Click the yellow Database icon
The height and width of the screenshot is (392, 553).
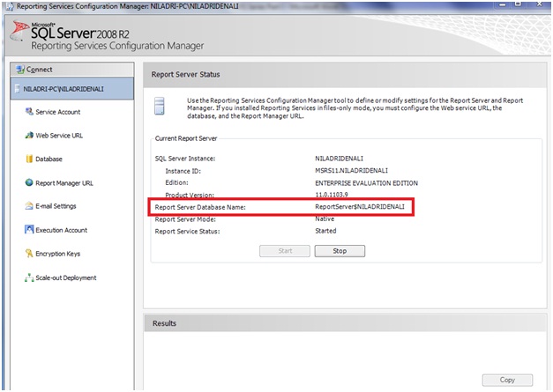point(29,159)
